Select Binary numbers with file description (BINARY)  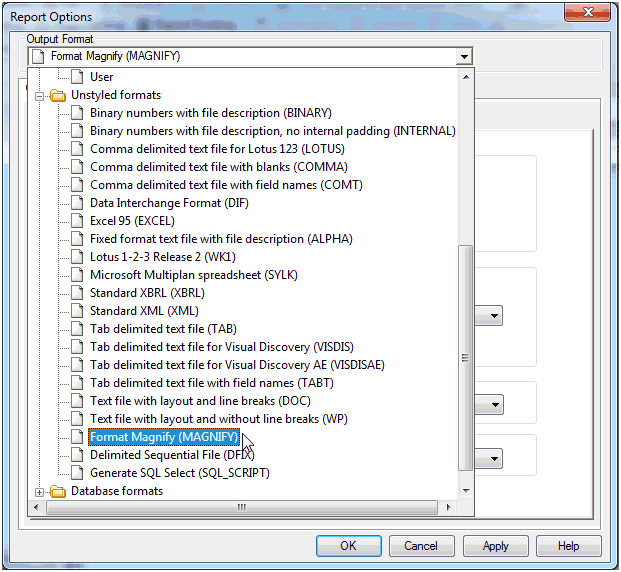tap(211, 113)
